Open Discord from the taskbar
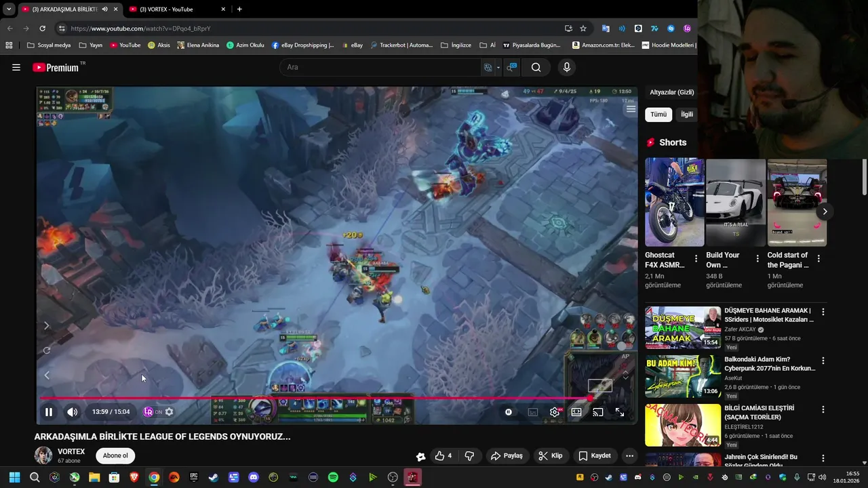 [x=254, y=477]
